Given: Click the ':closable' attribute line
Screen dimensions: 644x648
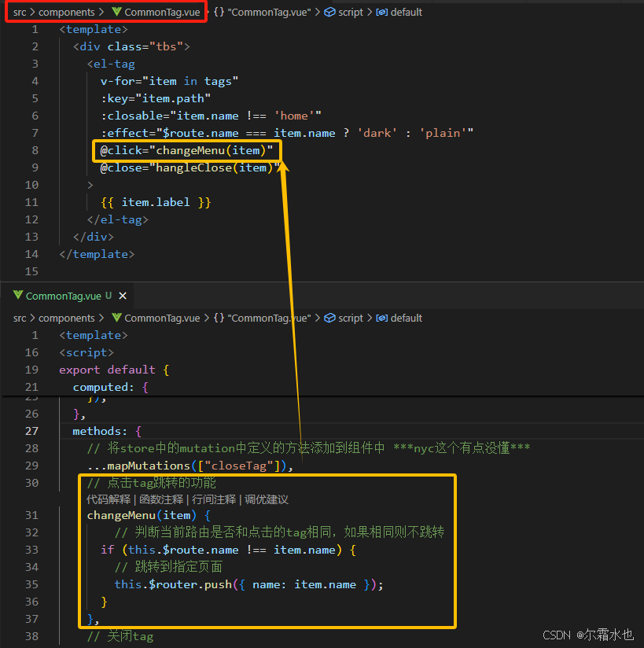Looking at the screenshot, I should click(x=211, y=116).
